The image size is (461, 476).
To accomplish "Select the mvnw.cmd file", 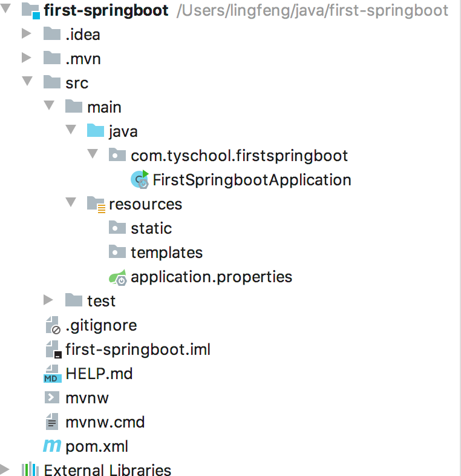I will (x=105, y=422).
